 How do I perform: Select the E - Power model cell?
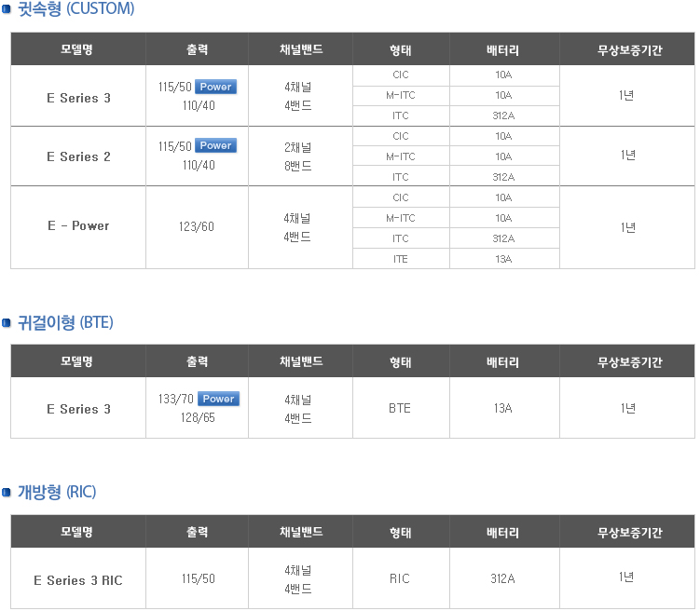point(78,227)
